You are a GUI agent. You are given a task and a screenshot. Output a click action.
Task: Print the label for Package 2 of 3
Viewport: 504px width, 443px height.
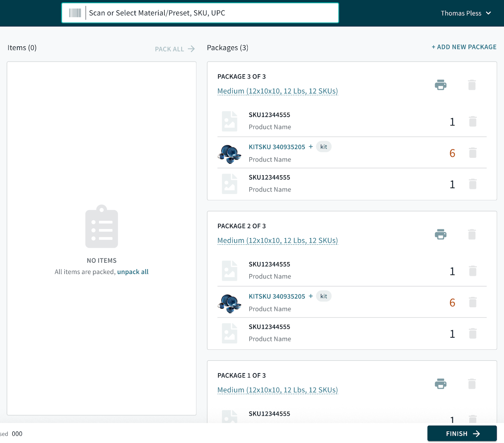(441, 234)
